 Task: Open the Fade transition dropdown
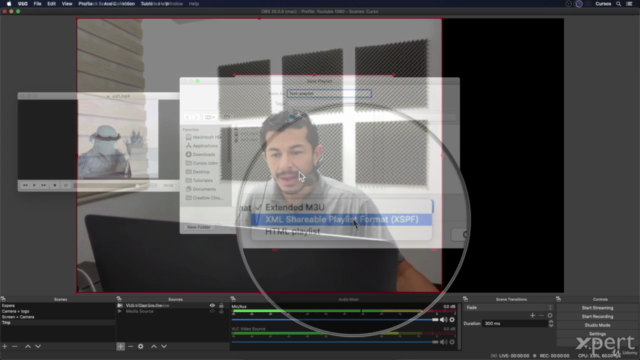pos(509,307)
